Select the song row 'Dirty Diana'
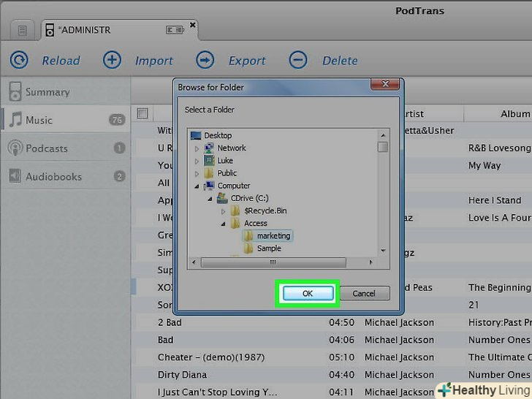Image resolution: width=532 pixels, height=399 pixels. point(332,375)
